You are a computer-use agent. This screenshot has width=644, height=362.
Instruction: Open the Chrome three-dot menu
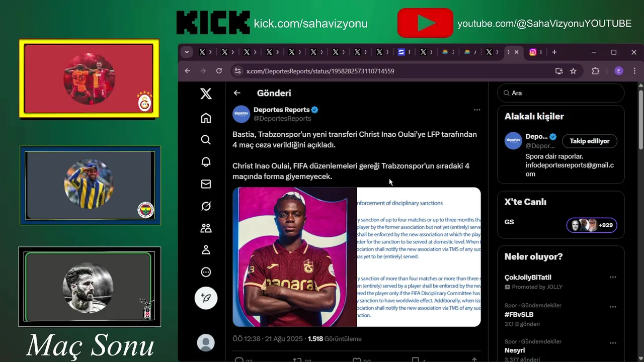point(635,71)
